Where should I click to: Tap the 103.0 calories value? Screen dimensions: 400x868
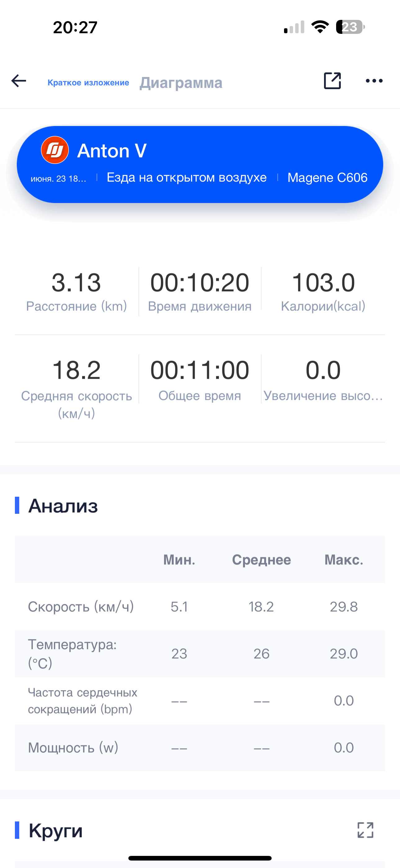[323, 283]
